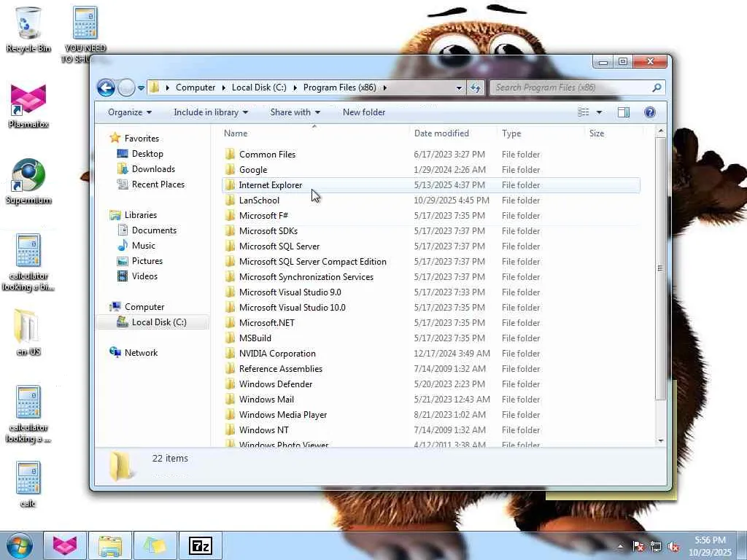Viewport: 747px width, 560px height.
Task: Select the Google folder icon
Action: pos(230,169)
